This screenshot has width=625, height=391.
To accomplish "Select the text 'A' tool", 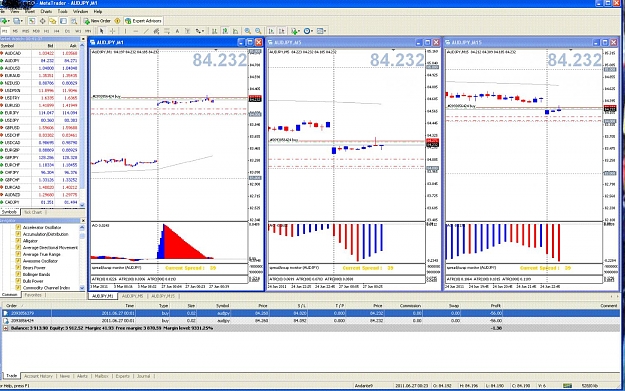I will point(177,31).
